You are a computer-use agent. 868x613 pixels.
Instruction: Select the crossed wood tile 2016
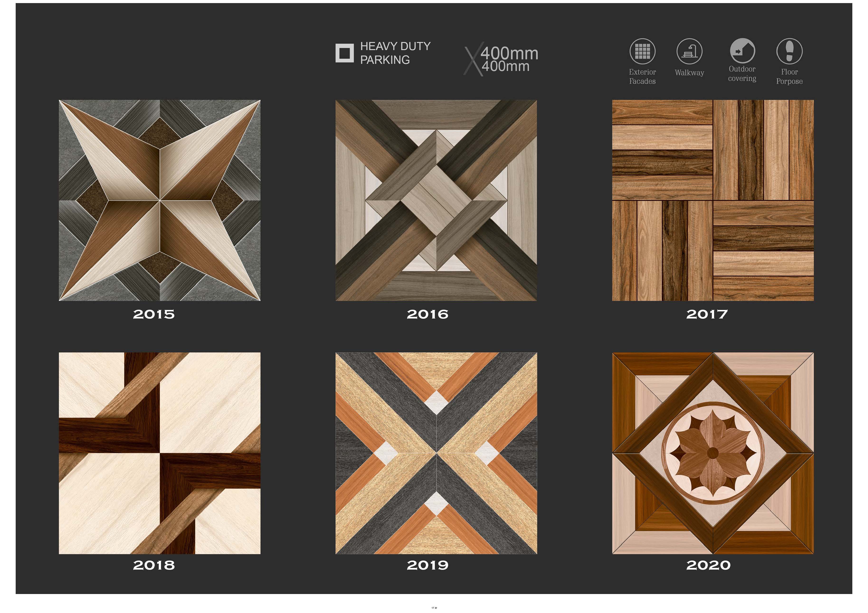(x=436, y=200)
